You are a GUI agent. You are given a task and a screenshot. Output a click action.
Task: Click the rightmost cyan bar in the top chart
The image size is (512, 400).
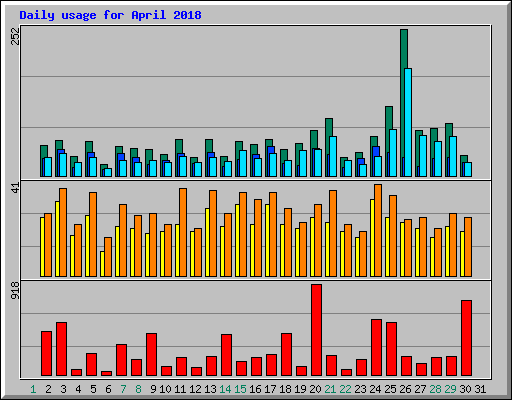click(468, 170)
